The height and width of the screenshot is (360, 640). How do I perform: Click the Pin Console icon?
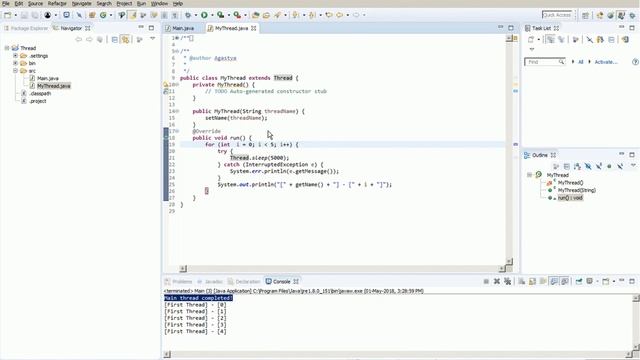579,281
